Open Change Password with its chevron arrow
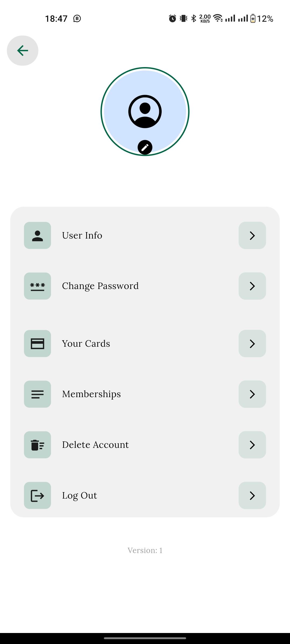The width and height of the screenshot is (290, 644). (252, 286)
